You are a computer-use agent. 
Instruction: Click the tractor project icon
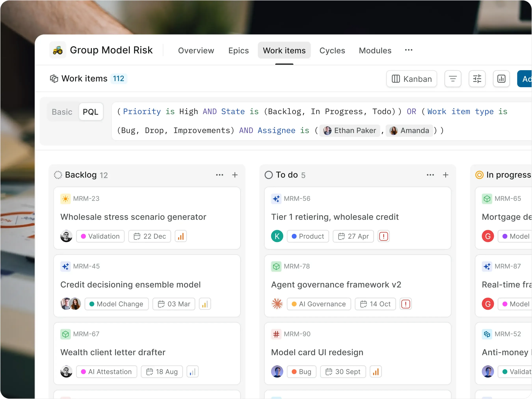click(58, 50)
